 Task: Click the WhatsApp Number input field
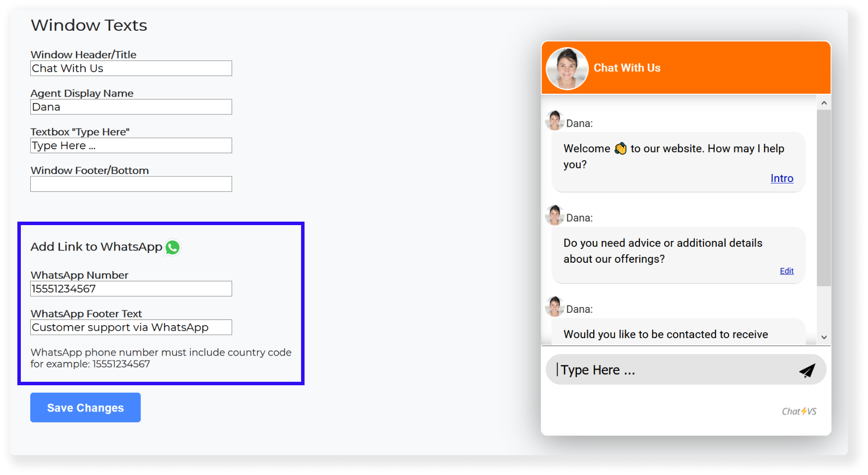coord(131,289)
